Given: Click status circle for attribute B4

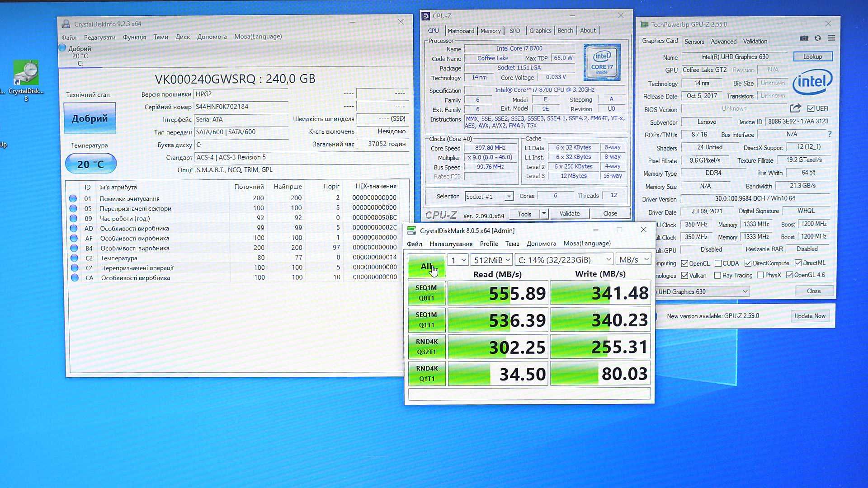Looking at the screenshot, I should (74, 248).
